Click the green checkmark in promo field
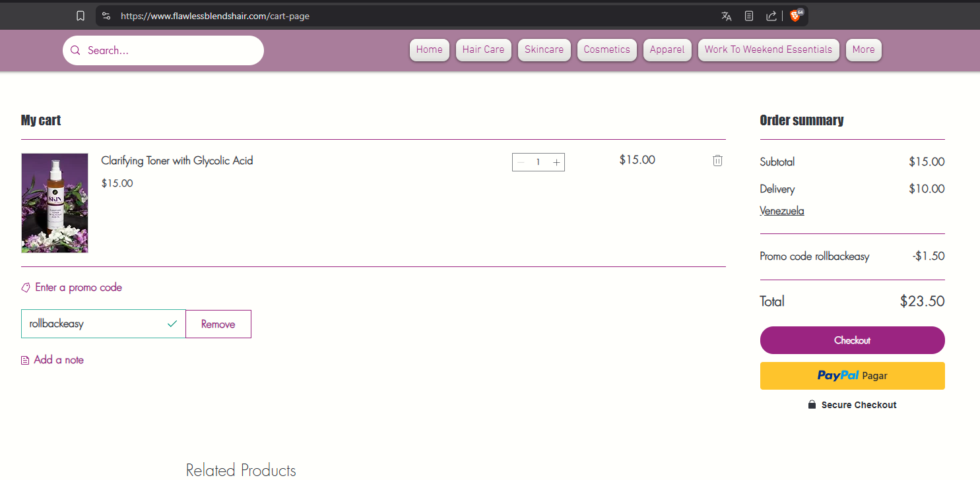 pyautogui.click(x=172, y=324)
